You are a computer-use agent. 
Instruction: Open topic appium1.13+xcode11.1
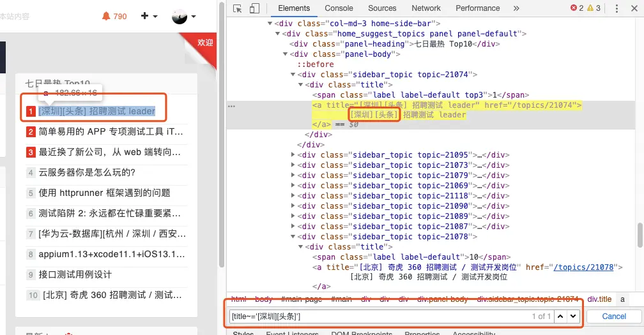[x=112, y=254]
